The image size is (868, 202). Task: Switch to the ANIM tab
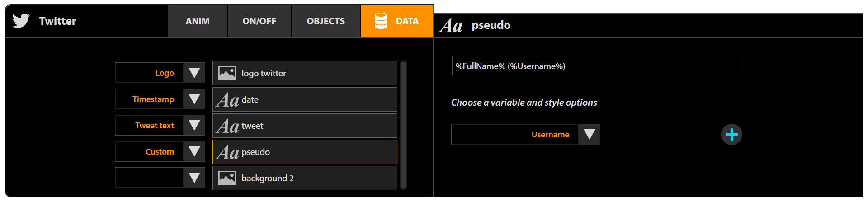coord(198,21)
